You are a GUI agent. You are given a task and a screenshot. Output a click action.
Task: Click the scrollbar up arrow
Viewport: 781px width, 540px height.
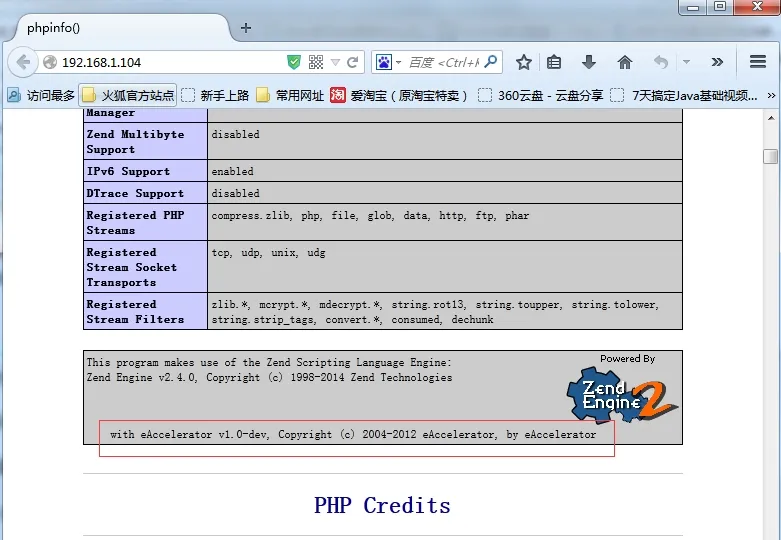[x=771, y=119]
